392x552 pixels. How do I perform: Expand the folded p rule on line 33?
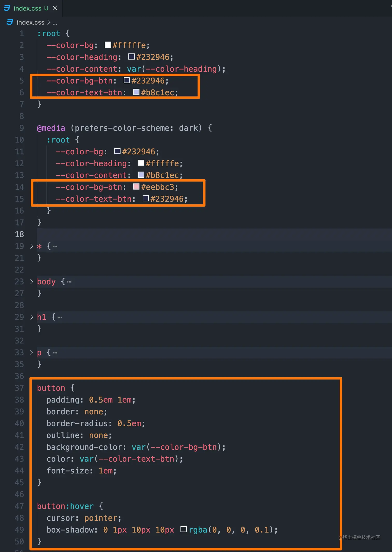[x=32, y=352]
